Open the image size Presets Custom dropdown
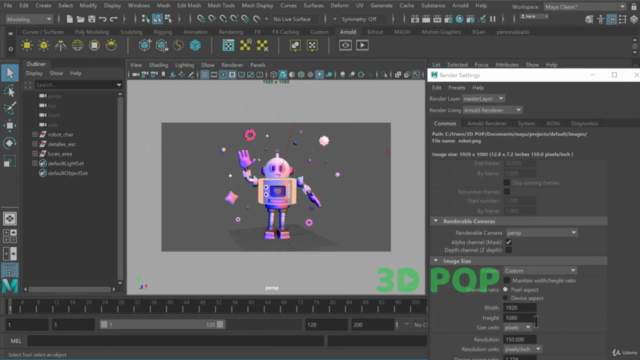The height and width of the screenshot is (360, 640). (x=540, y=271)
